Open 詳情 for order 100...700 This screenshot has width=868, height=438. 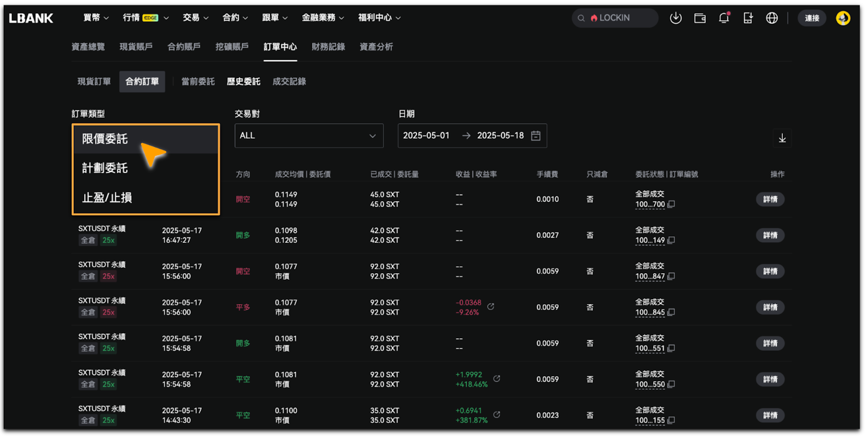tap(770, 199)
